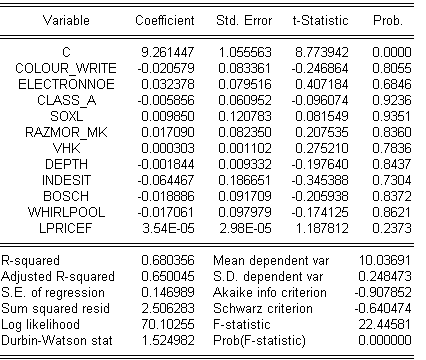The width and height of the screenshot is (426, 360).
Task: Click the R-squared value 0.680356
Action: (168, 260)
